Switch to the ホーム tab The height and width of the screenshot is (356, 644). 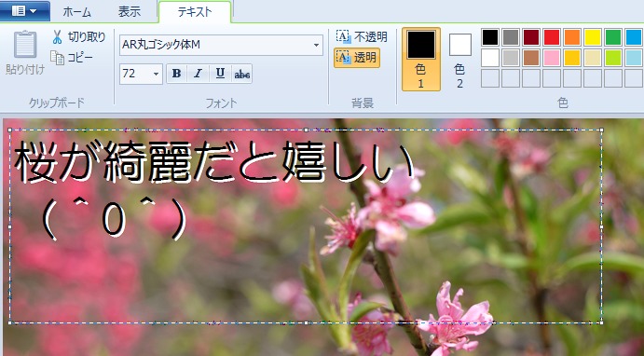coord(76,12)
